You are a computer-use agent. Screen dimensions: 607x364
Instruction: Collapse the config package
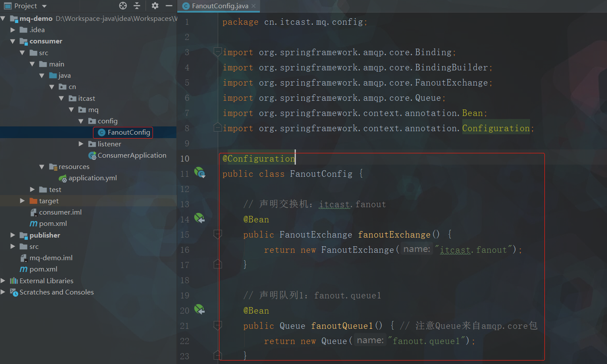pos(81,121)
